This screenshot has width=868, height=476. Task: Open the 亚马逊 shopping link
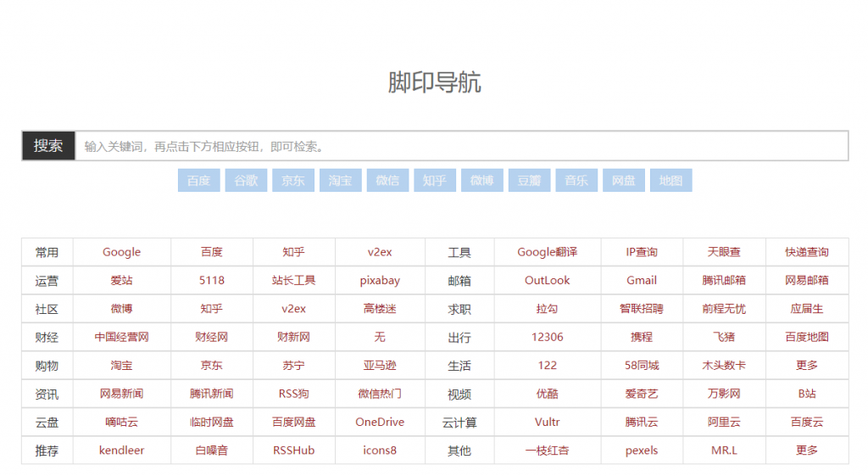(380, 366)
